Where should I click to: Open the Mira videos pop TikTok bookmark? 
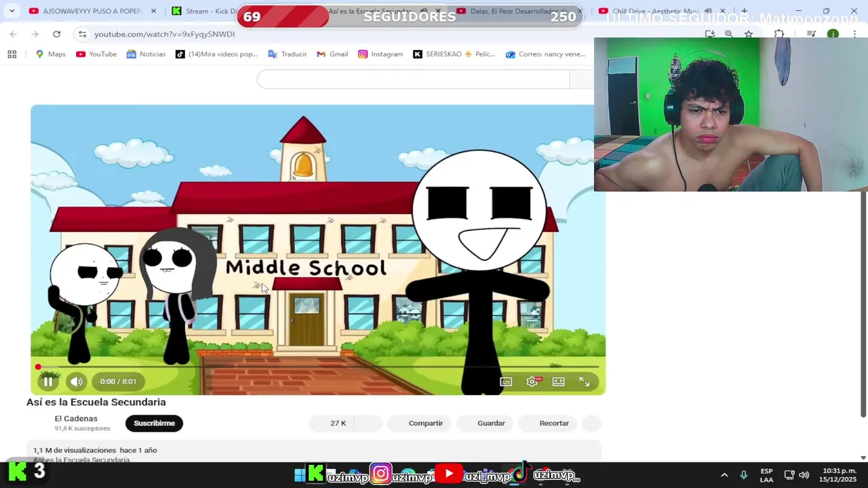[x=217, y=54]
